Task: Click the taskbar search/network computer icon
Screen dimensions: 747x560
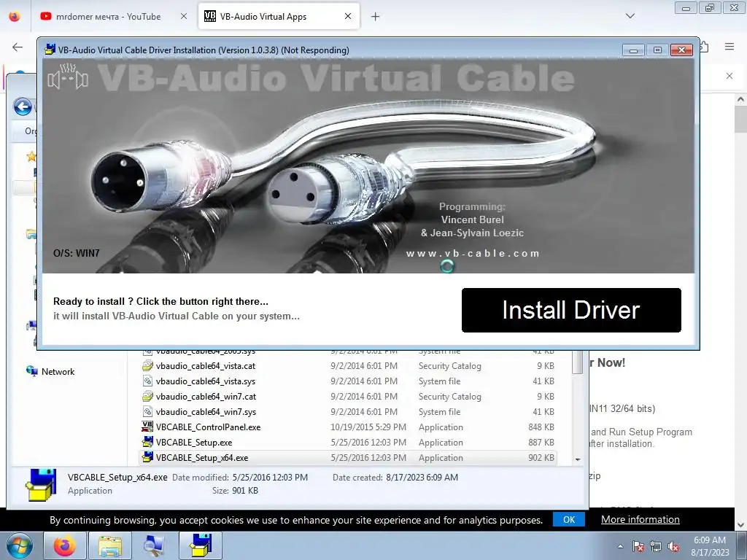Action: coord(155,545)
